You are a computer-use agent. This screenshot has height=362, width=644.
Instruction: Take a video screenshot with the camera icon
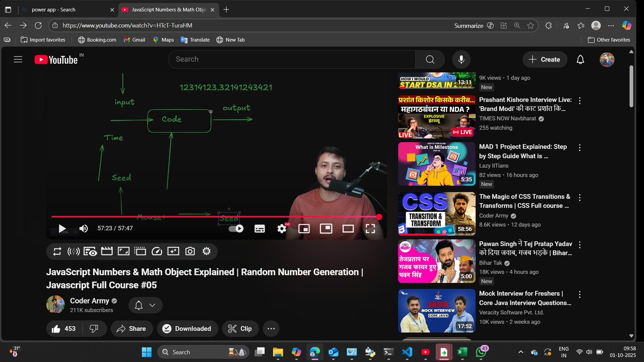click(x=190, y=251)
